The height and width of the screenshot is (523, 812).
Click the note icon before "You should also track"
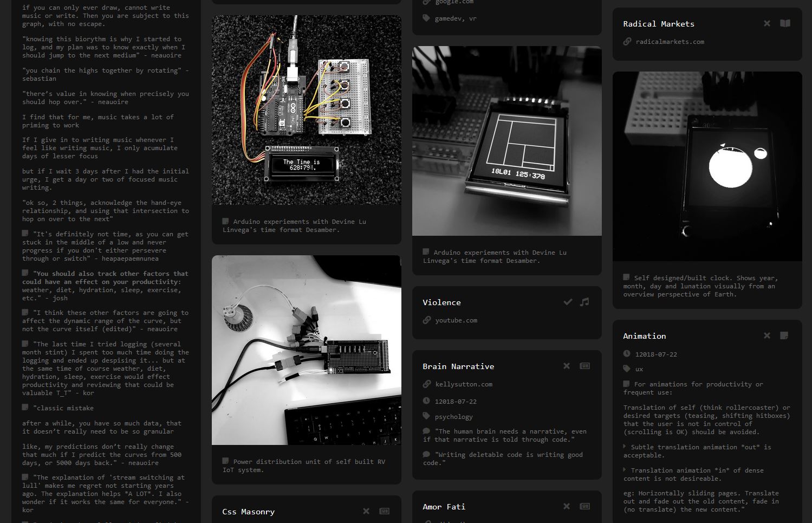(x=25, y=273)
